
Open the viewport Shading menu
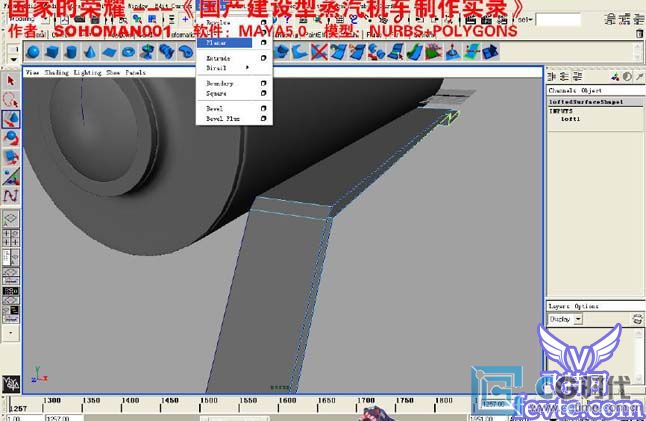pos(56,73)
